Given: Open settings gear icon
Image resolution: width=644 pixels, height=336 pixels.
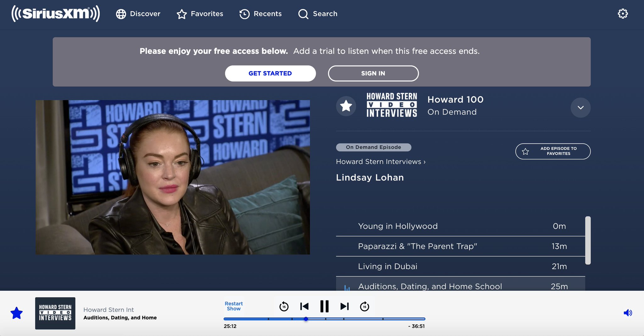Looking at the screenshot, I should 623,14.
